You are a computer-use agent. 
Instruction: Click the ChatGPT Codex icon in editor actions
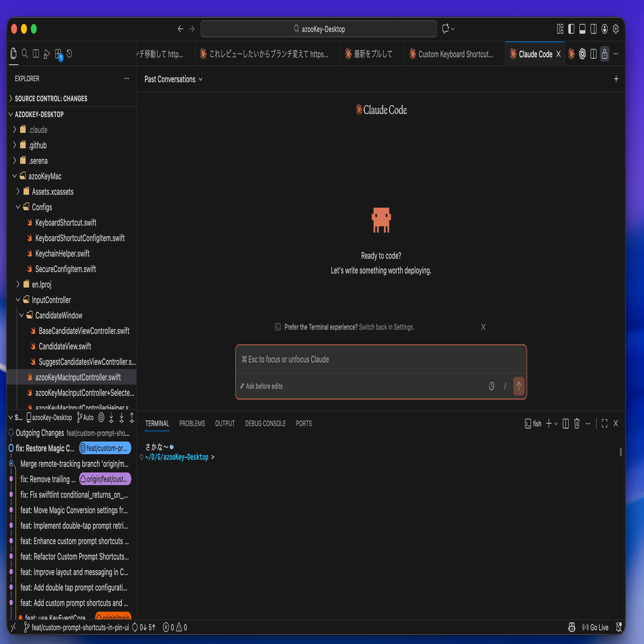[582, 54]
